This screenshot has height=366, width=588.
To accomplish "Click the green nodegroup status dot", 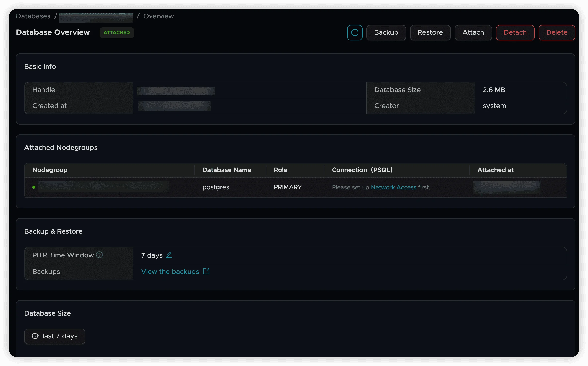I will coord(34,187).
